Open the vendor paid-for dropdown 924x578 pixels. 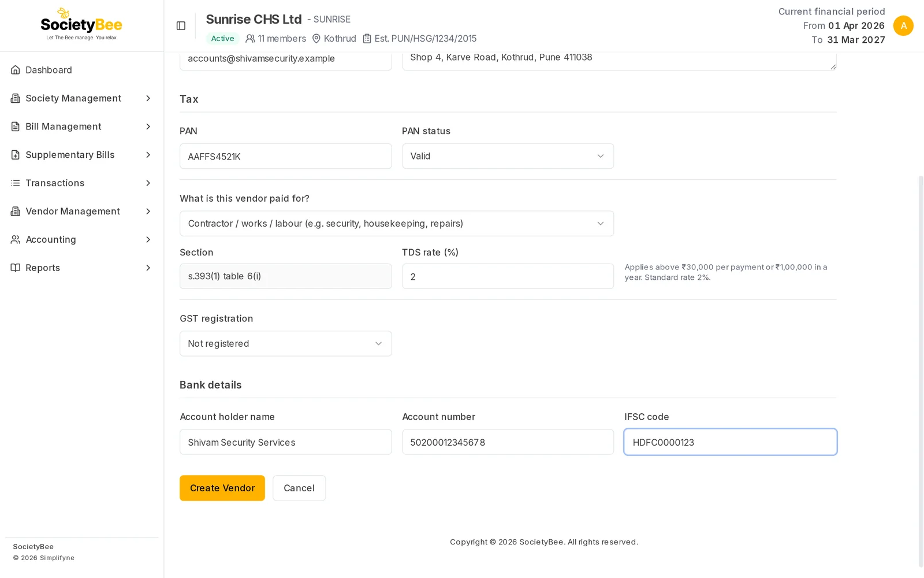click(x=397, y=224)
